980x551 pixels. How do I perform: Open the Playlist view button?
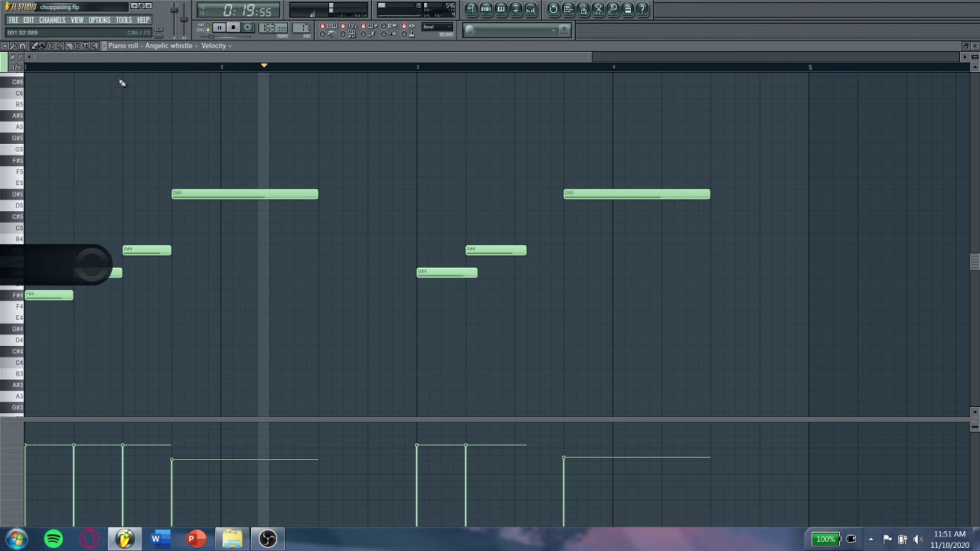472,9
